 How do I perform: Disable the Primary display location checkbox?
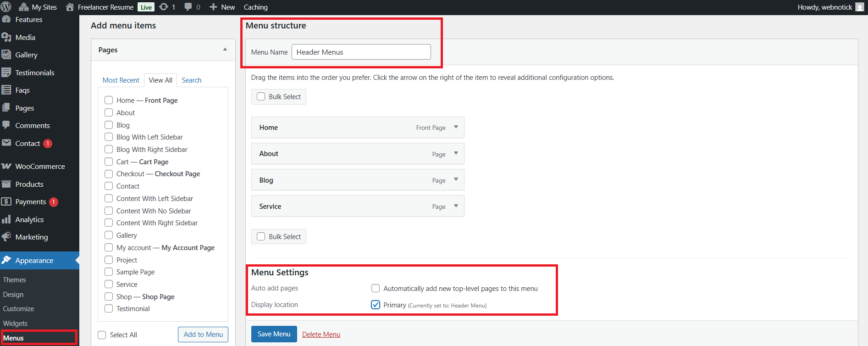pos(376,305)
